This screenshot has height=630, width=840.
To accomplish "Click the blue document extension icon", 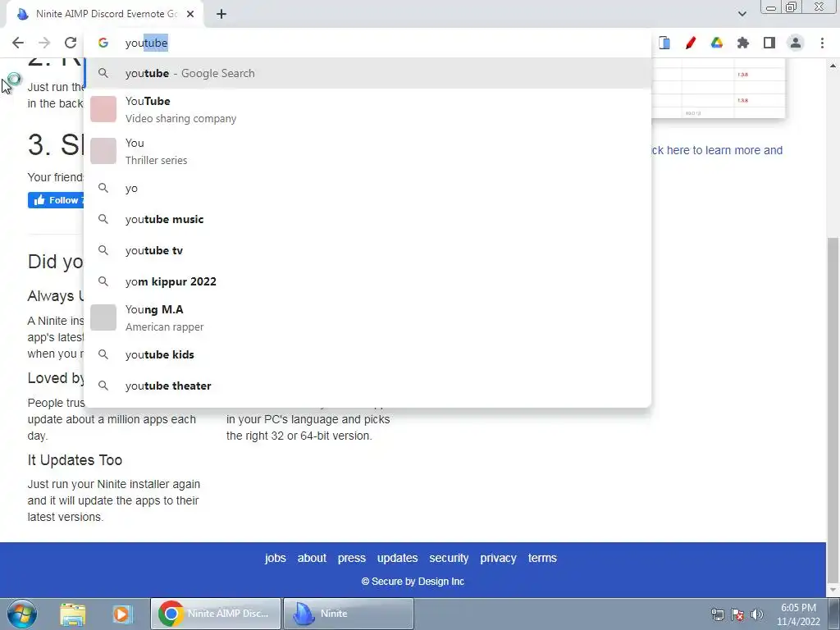I will point(664,43).
